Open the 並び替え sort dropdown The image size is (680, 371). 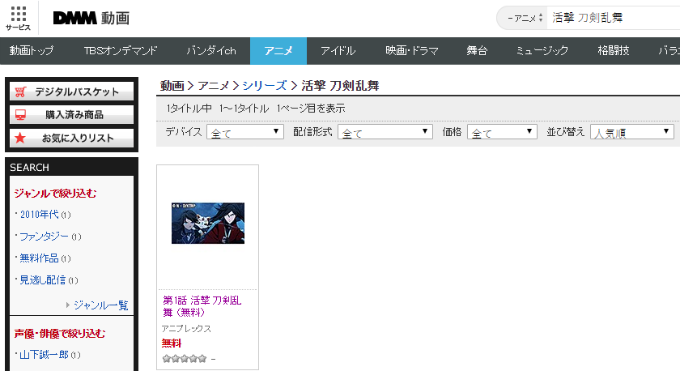[x=632, y=132]
